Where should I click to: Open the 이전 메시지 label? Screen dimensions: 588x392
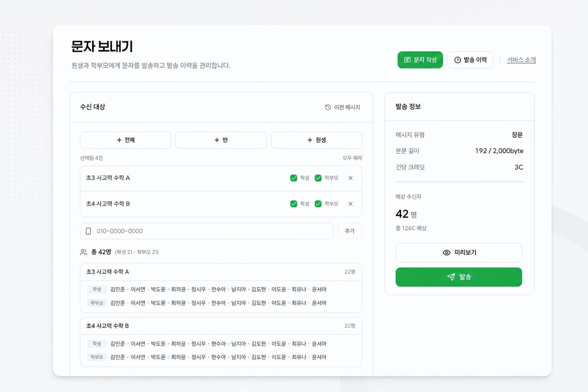[x=347, y=107]
